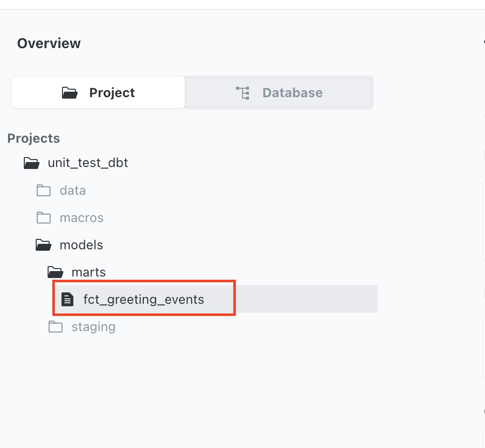Viewport: 485px width, 448px height.
Task: Expand the staging folder label
Action: (93, 327)
